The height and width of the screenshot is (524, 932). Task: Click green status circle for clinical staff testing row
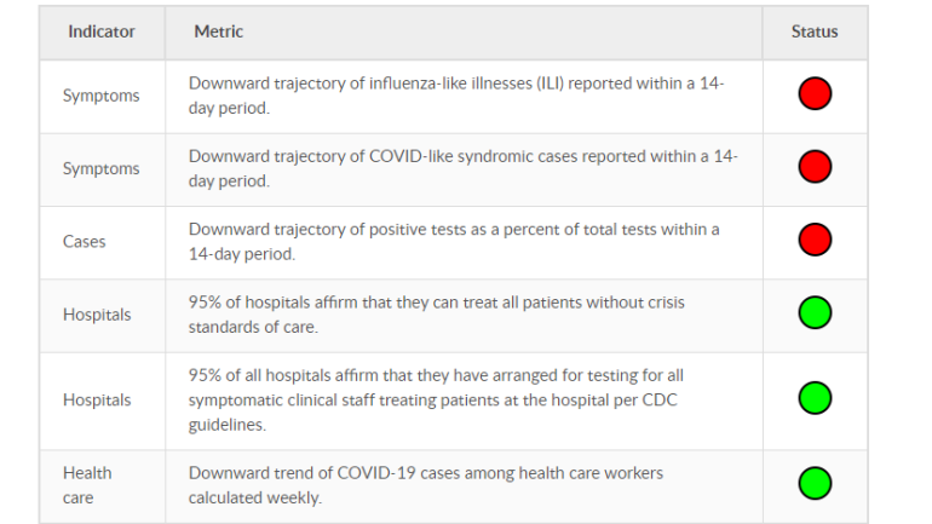pos(814,398)
